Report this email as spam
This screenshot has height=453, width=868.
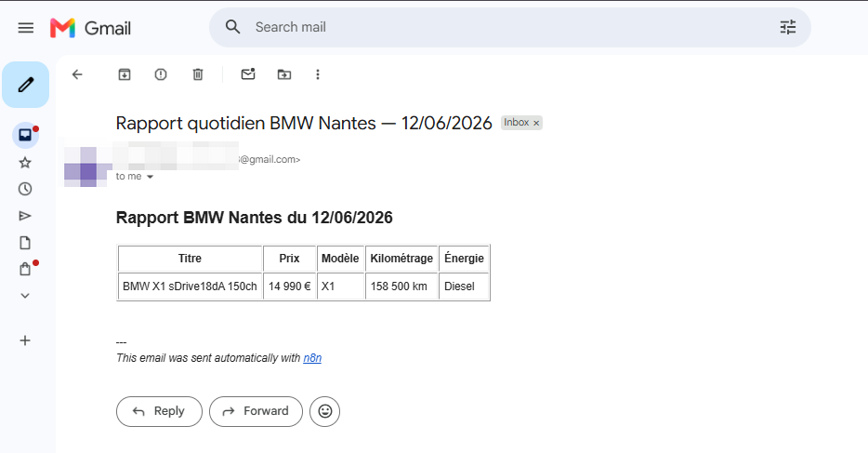tap(161, 74)
